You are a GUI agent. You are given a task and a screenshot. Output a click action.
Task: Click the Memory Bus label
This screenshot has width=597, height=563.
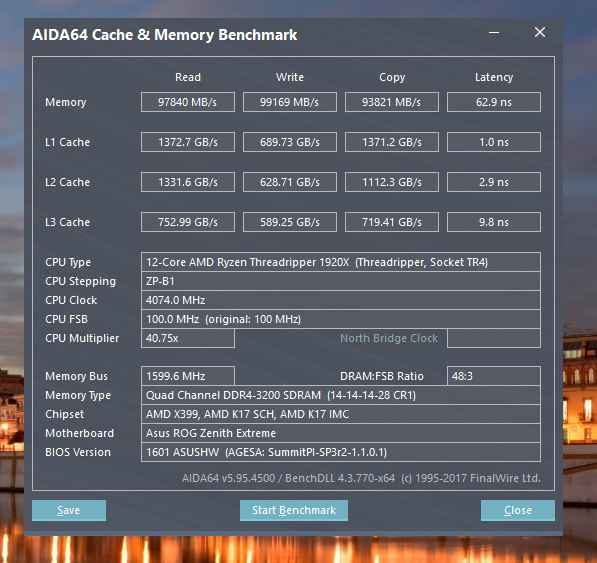76,376
